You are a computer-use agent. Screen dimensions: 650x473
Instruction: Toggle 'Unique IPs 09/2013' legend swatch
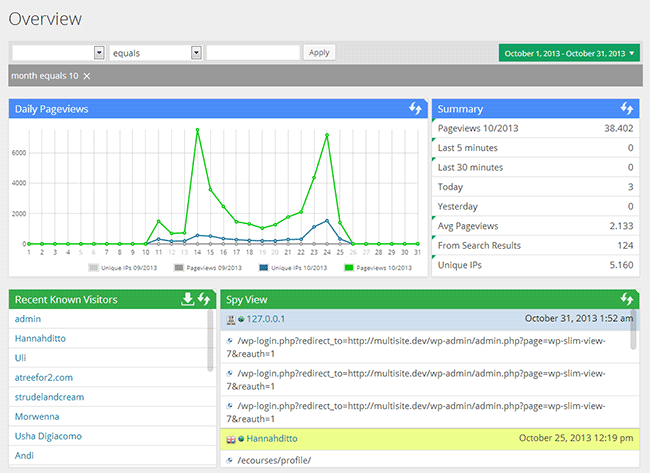tap(93, 268)
